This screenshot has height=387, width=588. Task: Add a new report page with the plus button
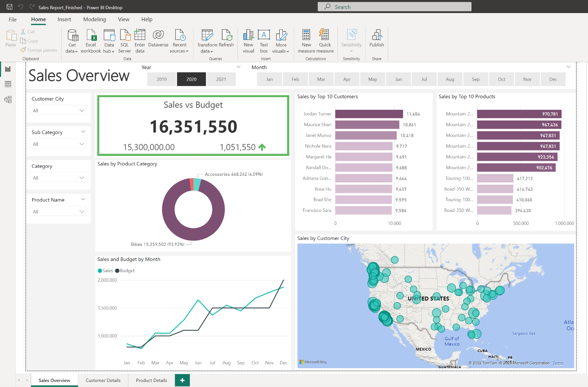[182, 380]
